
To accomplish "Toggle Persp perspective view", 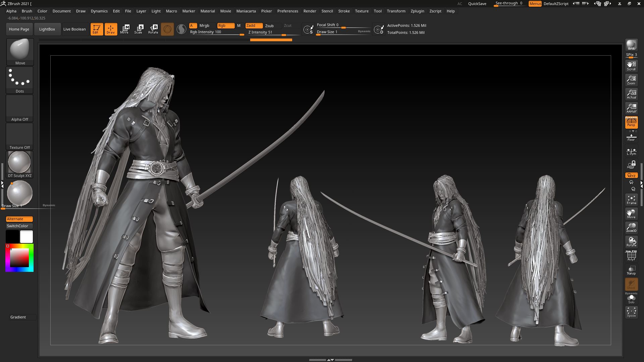I will coord(631,122).
